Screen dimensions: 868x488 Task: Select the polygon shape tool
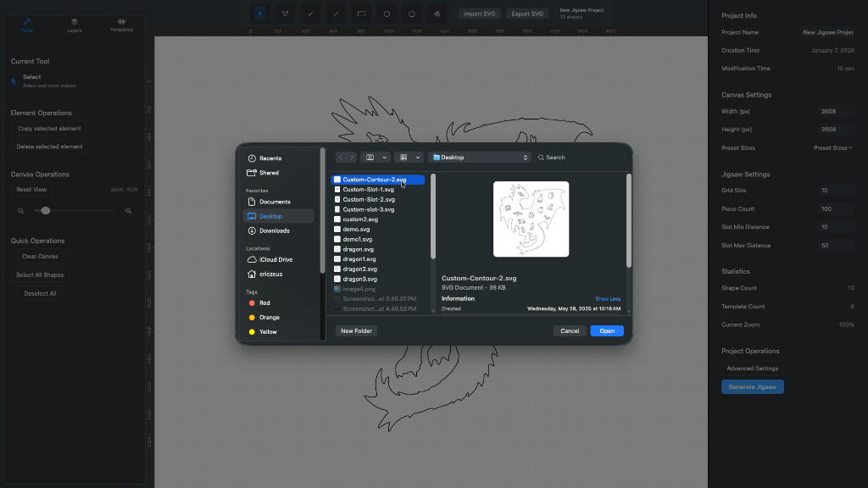tap(411, 14)
